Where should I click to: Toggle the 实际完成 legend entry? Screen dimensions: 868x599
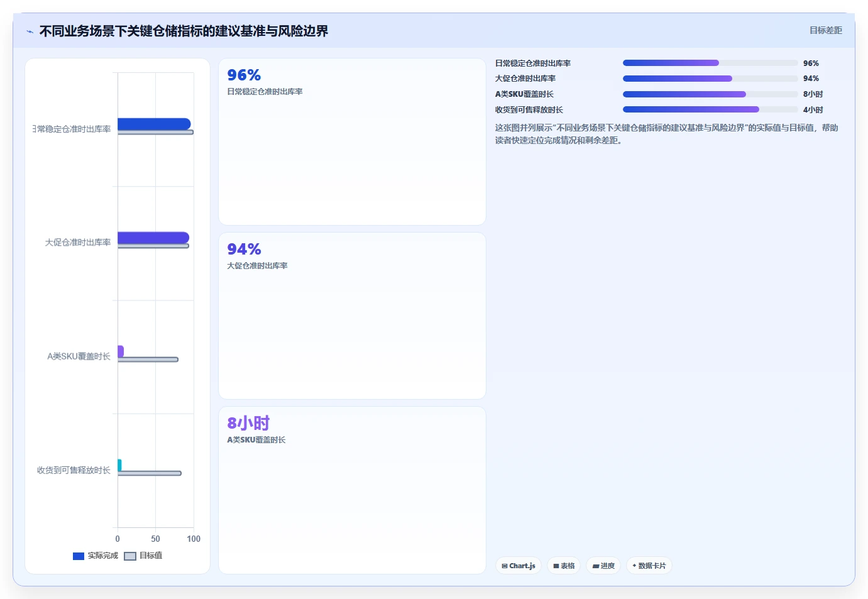pos(96,556)
